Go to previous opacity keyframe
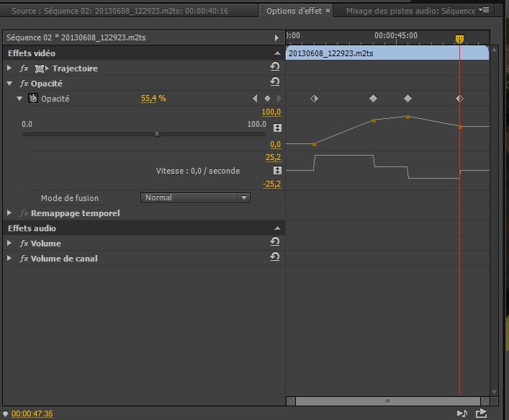Screen dimensions: 509x420 255,98
